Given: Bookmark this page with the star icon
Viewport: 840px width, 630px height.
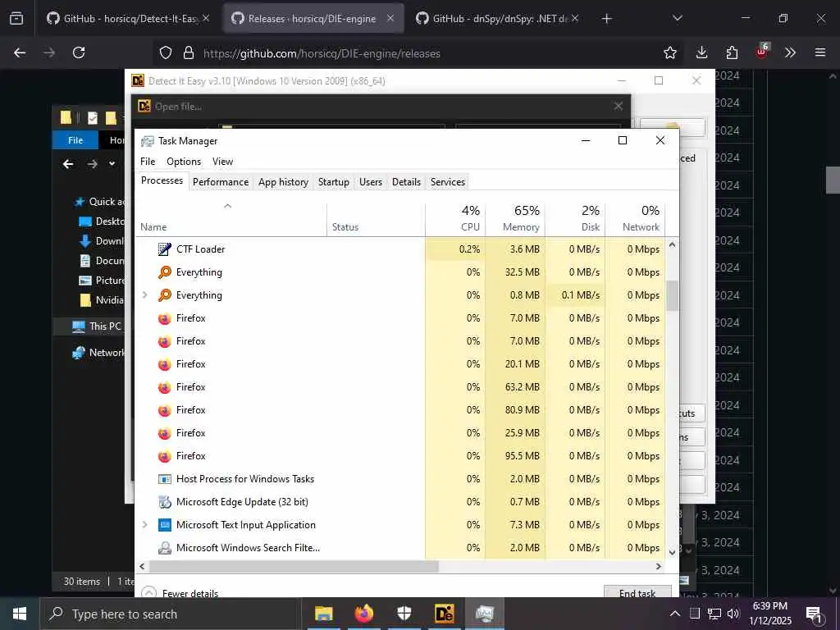Looking at the screenshot, I should click(669, 52).
